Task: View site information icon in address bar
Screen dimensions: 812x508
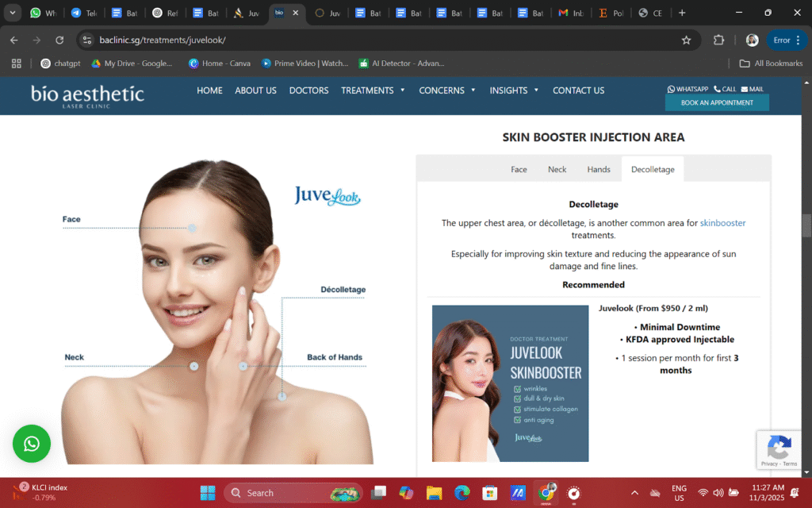Action: click(87, 40)
